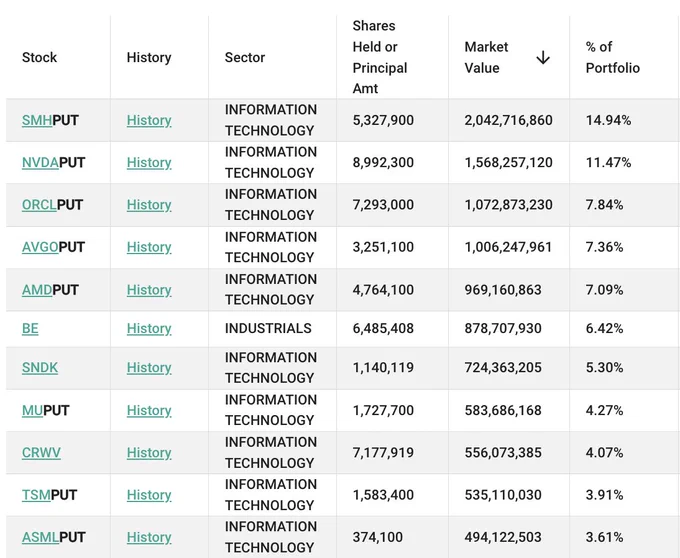Open the TSM ticker link

[x=36, y=495]
